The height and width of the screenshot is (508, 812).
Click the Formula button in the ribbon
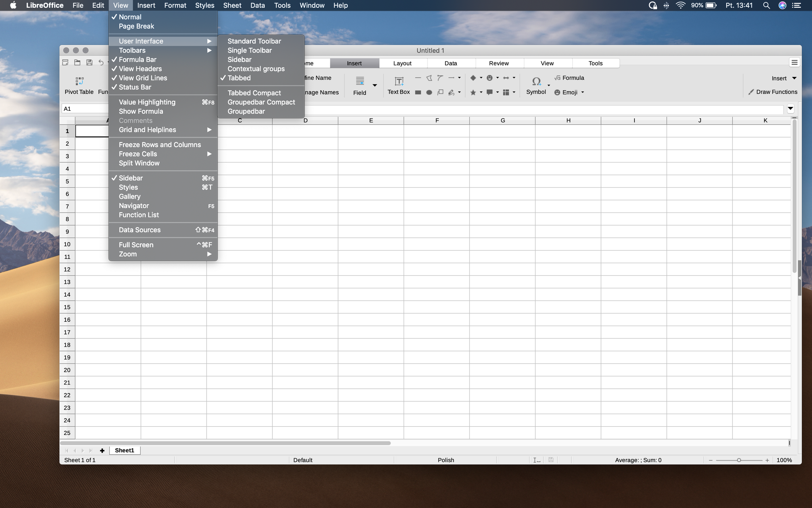(569, 78)
